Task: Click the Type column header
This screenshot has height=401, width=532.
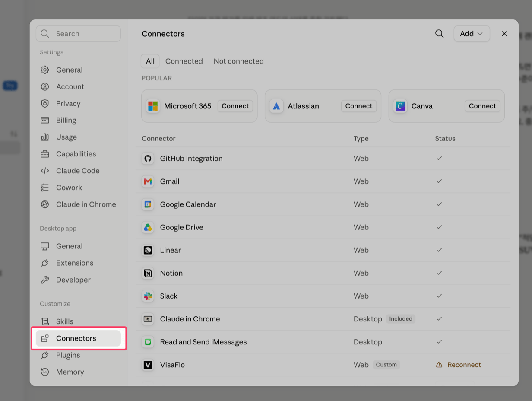Action: click(361, 139)
